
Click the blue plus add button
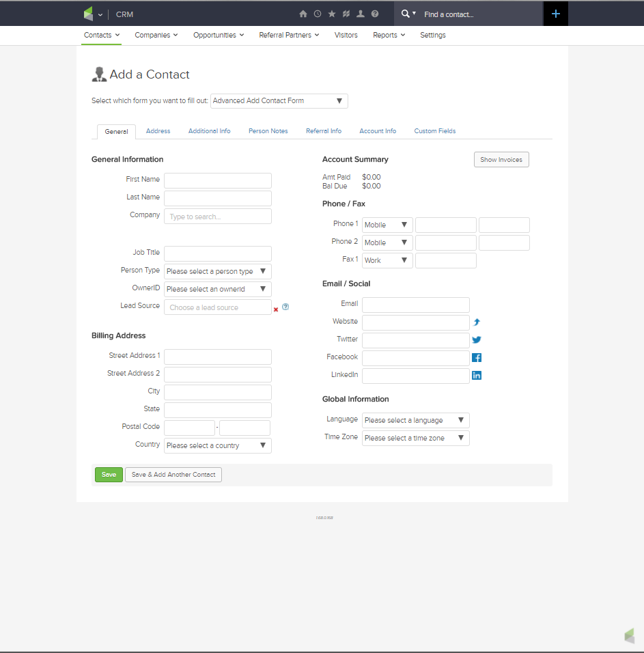click(556, 14)
